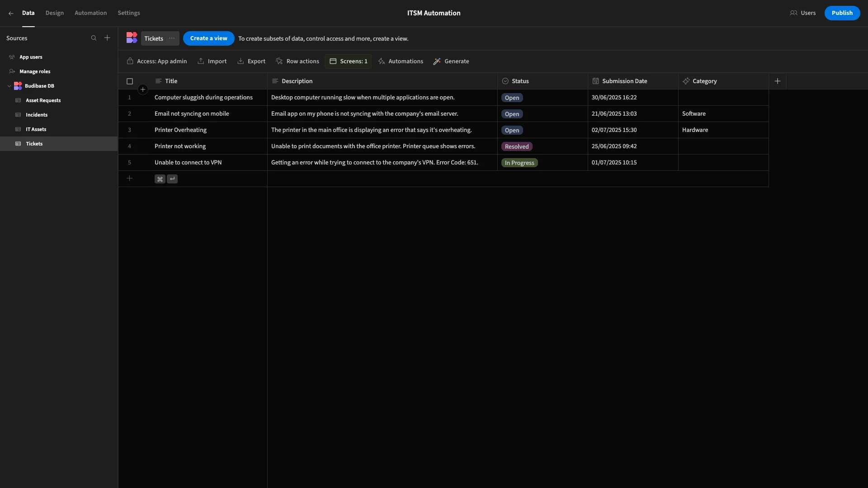Click the plus icon in new row
Screen dimensions: 868x488
[129, 178]
